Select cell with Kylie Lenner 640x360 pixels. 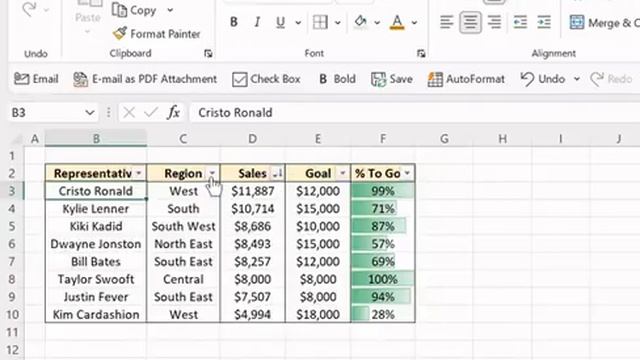[96, 209]
